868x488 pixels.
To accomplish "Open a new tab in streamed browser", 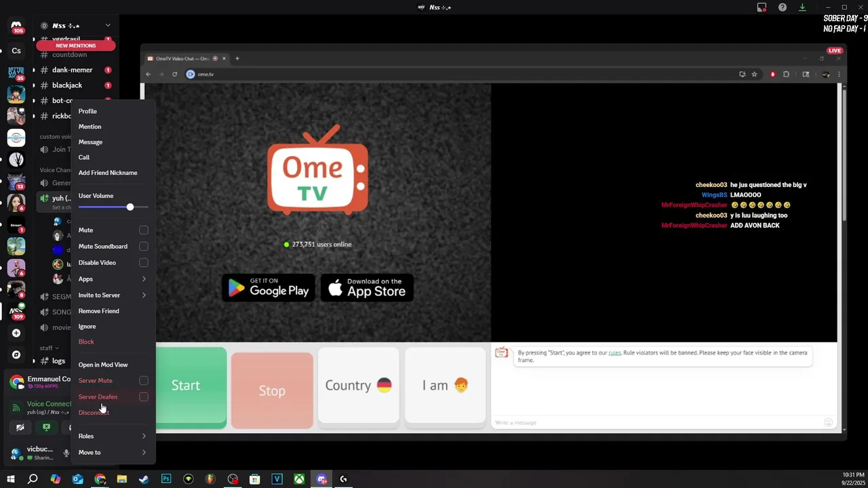I will pyautogui.click(x=237, y=58).
